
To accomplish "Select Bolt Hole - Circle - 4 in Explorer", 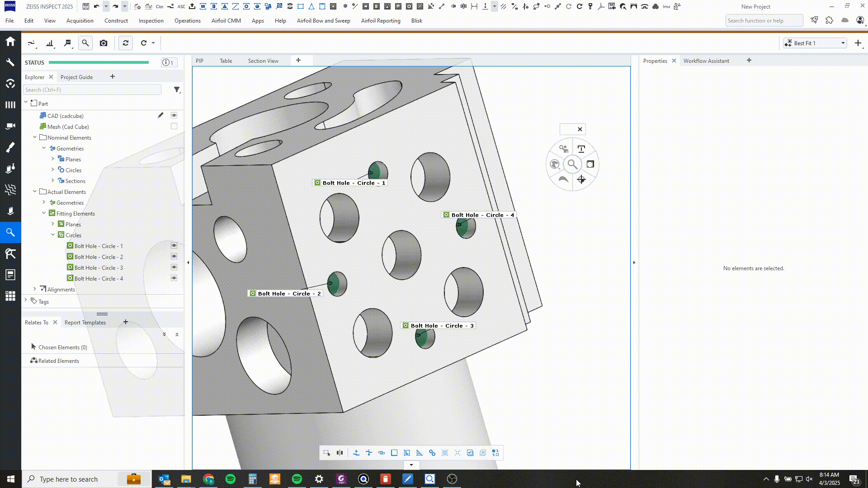I will [x=99, y=279].
